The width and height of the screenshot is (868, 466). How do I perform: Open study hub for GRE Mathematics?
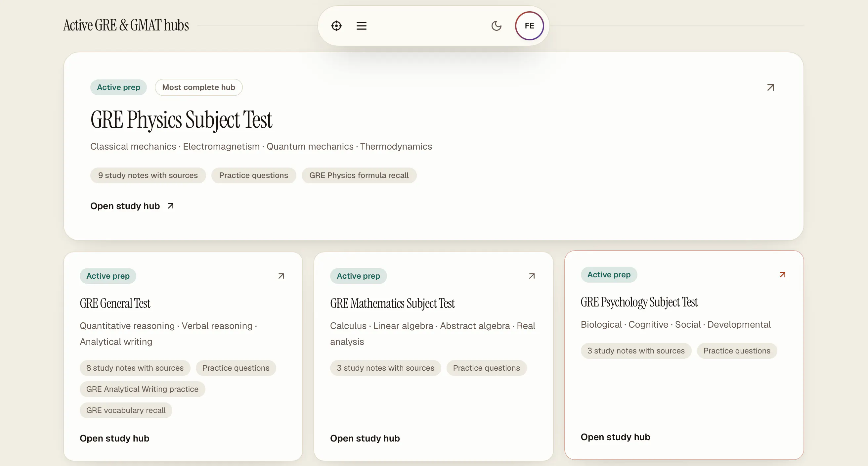pyautogui.click(x=365, y=438)
